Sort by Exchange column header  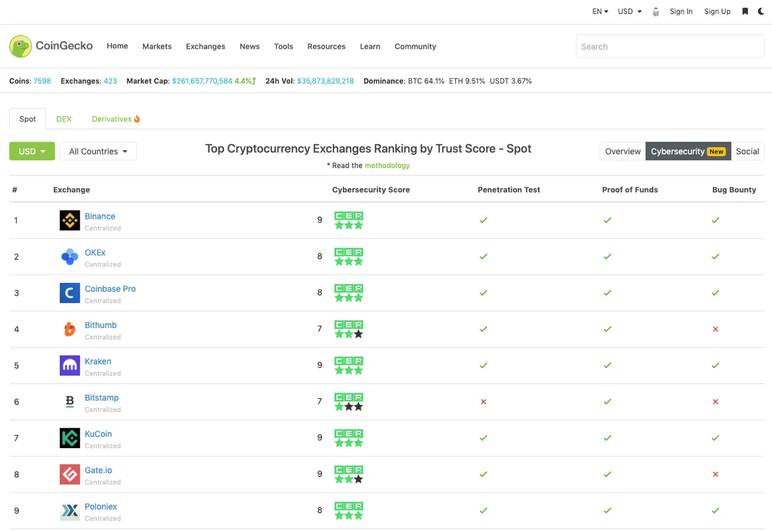click(71, 189)
